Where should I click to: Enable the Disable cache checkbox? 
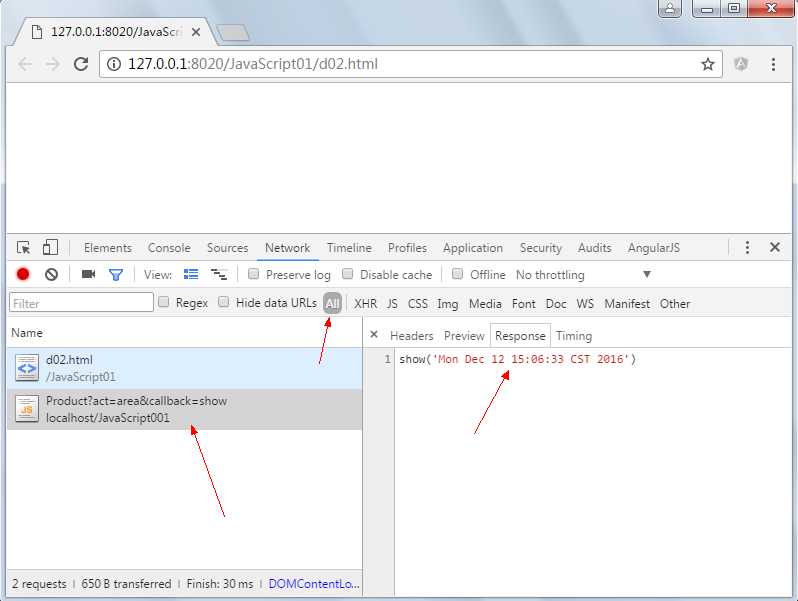point(348,274)
